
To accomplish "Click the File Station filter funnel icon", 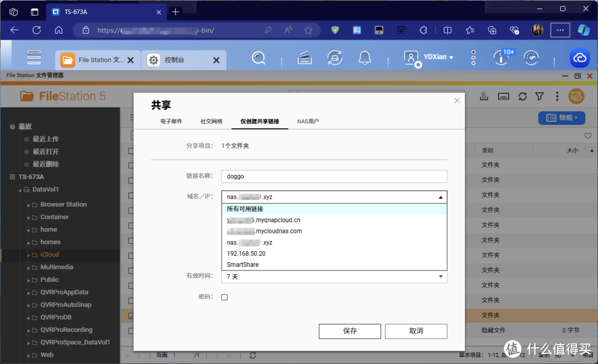I will pos(539,96).
